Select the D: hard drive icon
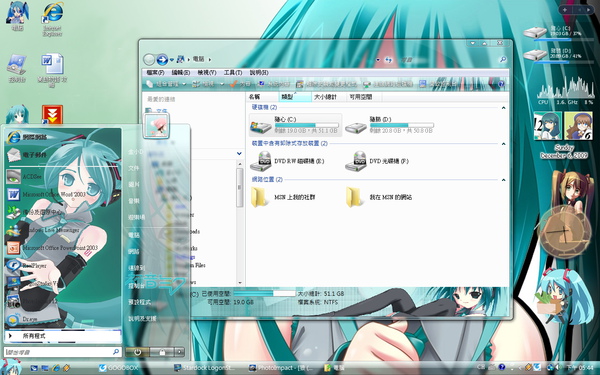The height and width of the screenshot is (375, 600). pos(355,127)
